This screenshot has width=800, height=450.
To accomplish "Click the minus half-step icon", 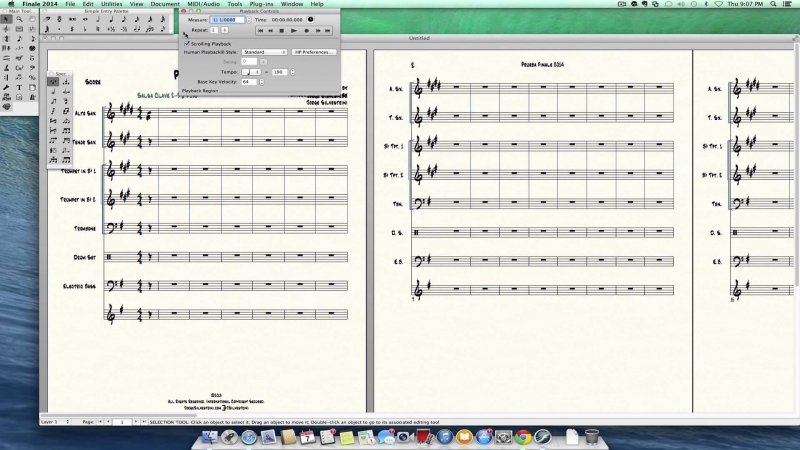I will coord(124,29).
